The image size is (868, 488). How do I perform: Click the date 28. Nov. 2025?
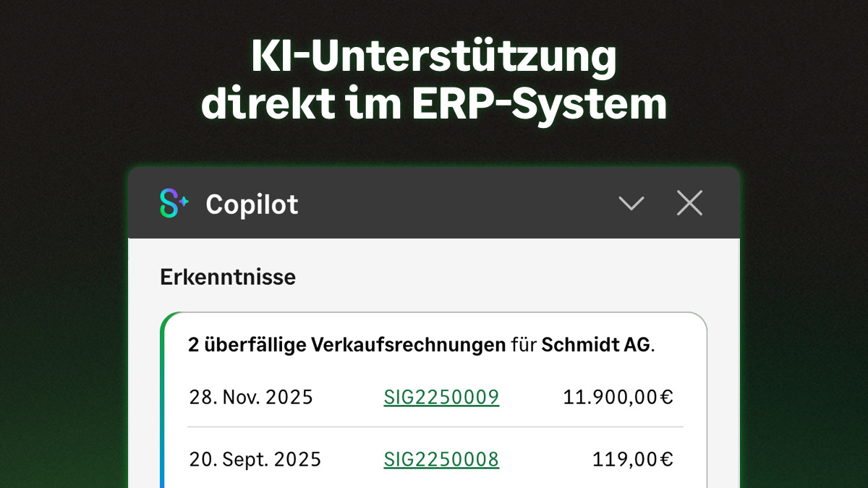[x=251, y=397]
